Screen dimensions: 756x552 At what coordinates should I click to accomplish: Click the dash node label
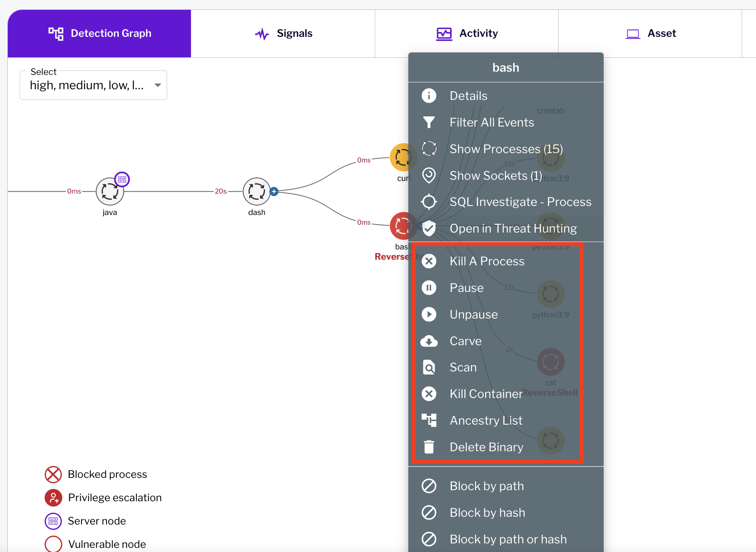pos(257,213)
